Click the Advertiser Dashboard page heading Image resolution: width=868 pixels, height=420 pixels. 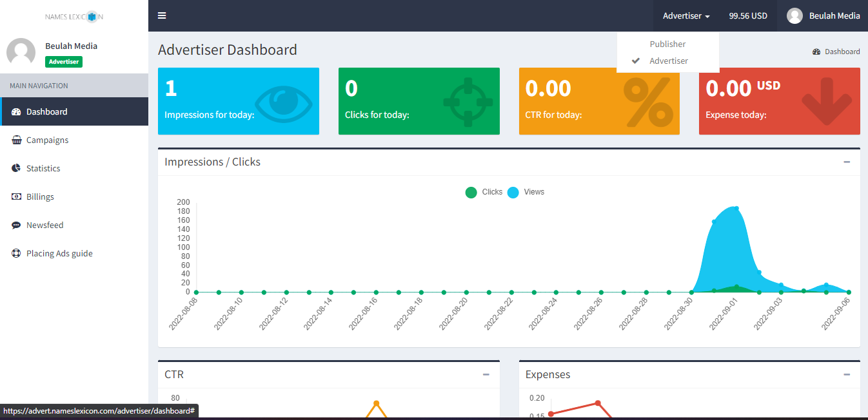point(228,50)
